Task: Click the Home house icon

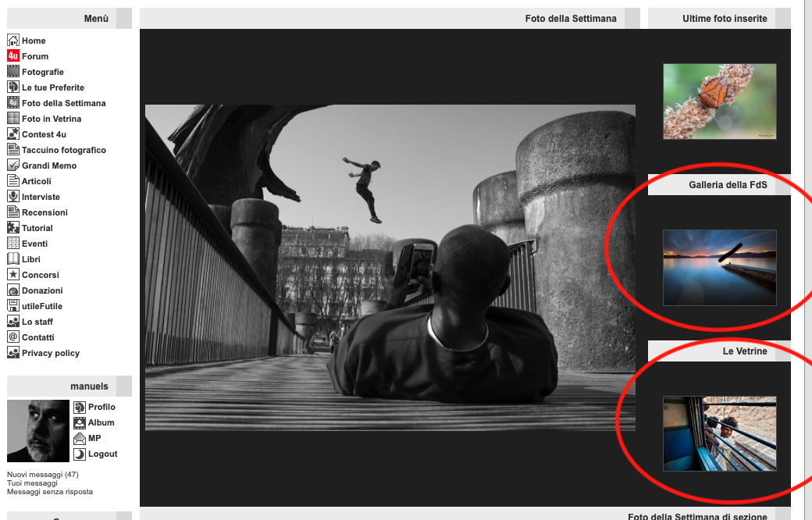Action: pos(13,41)
